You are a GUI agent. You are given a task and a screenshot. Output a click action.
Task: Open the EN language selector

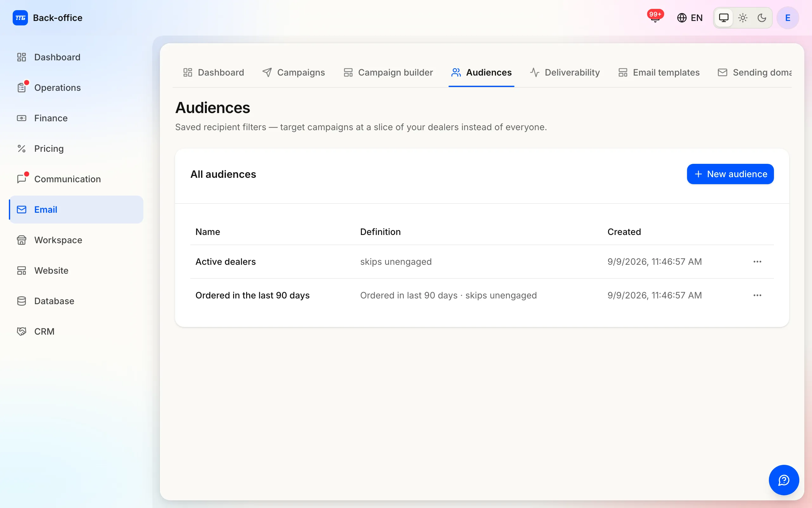690,18
